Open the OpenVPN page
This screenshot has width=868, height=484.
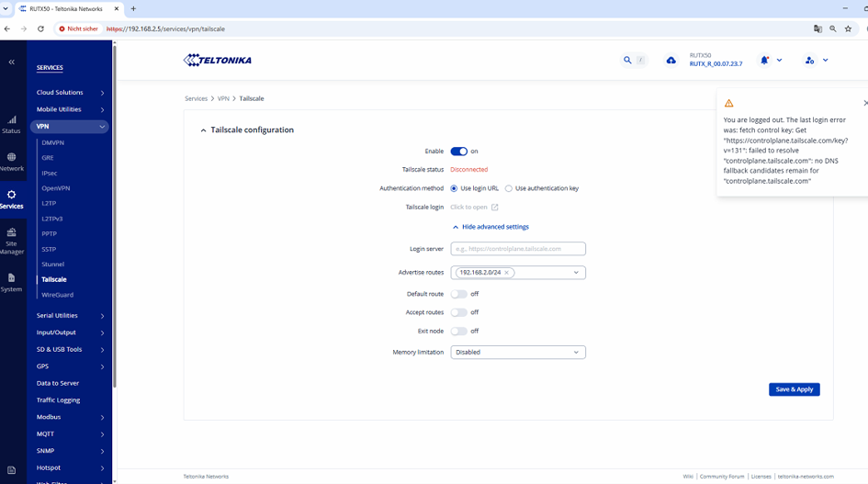(x=56, y=188)
